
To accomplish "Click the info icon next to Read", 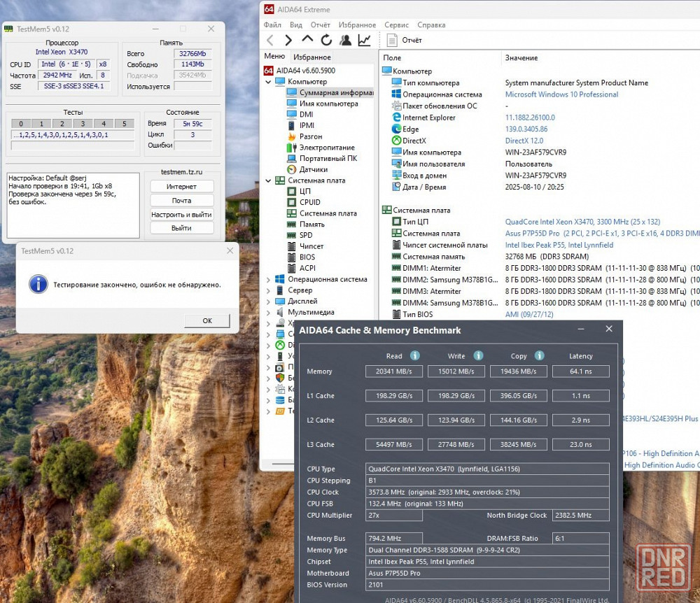I will tap(414, 355).
